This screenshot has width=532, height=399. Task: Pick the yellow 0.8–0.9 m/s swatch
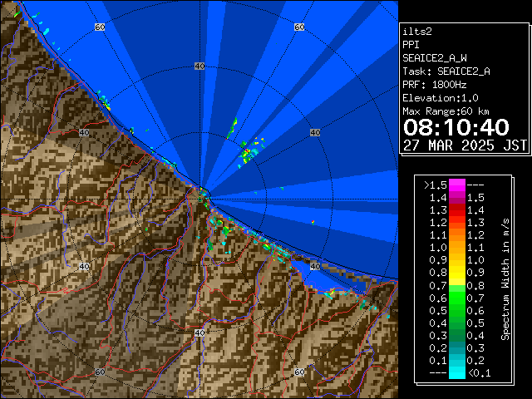click(457, 273)
